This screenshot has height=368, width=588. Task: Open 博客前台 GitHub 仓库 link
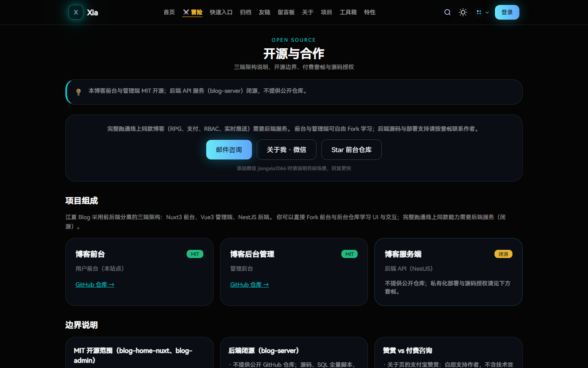click(x=95, y=285)
